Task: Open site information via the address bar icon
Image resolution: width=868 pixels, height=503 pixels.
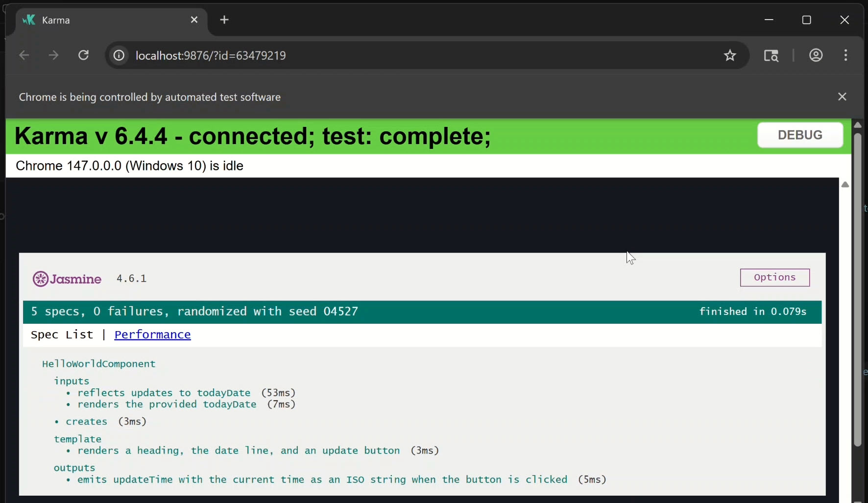Action: pyautogui.click(x=118, y=55)
